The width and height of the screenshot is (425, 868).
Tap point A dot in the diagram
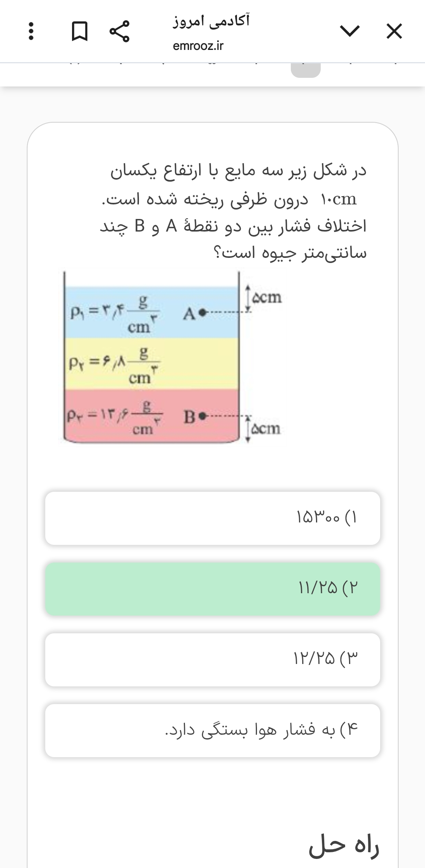click(202, 313)
